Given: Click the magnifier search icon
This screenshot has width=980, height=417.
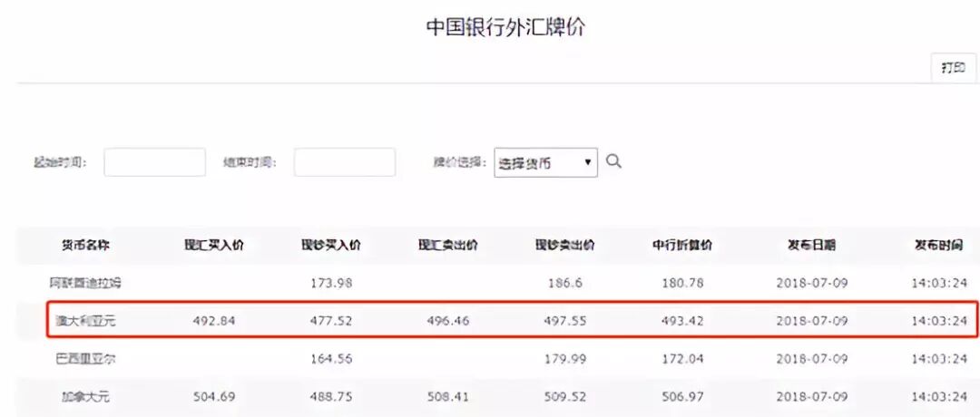Looking at the screenshot, I should click(613, 161).
